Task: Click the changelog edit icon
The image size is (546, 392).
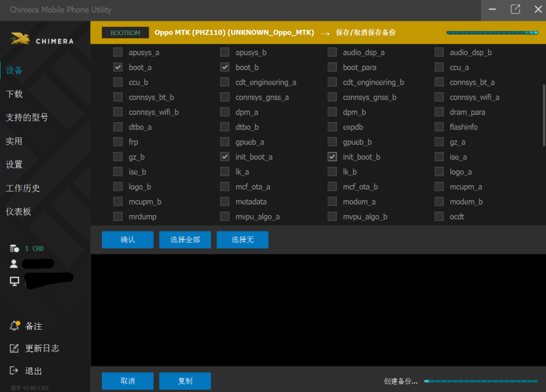Action: 14,348
